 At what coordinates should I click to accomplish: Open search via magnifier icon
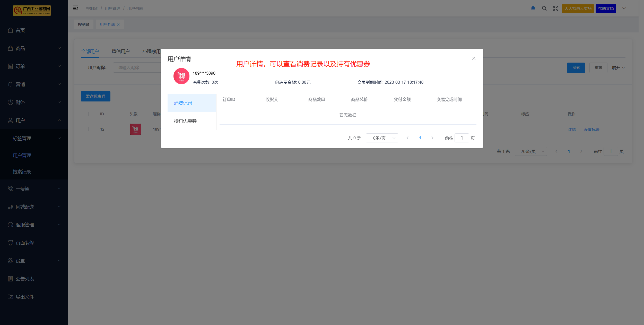[x=544, y=8]
